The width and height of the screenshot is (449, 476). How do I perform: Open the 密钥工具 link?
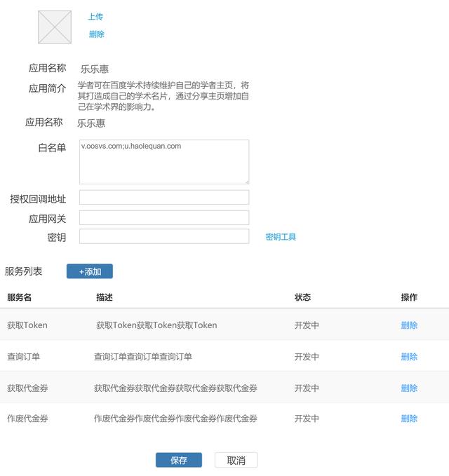click(x=281, y=237)
